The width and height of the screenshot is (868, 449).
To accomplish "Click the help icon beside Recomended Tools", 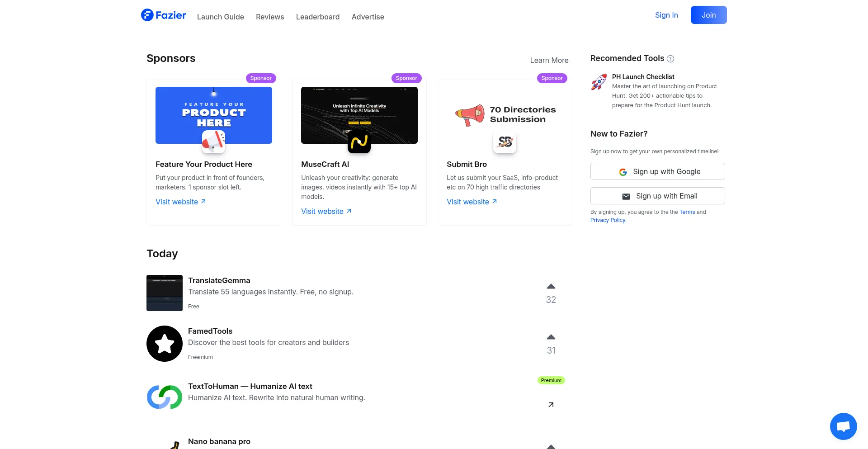I will click(x=671, y=59).
